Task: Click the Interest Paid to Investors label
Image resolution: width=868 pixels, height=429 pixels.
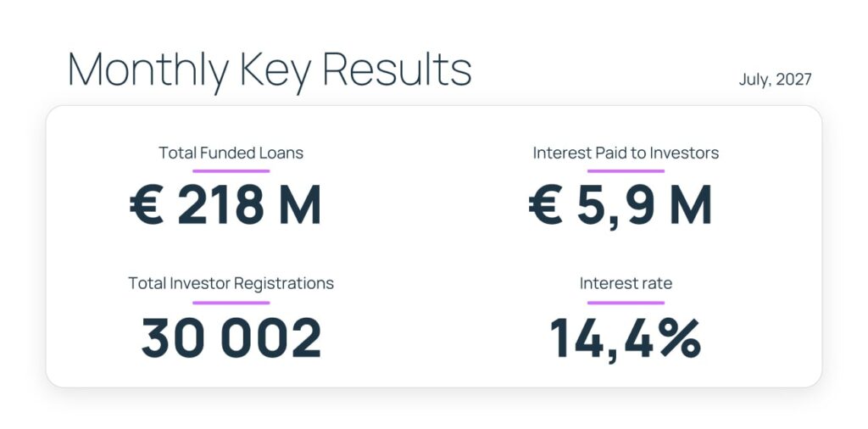Action: tap(626, 153)
